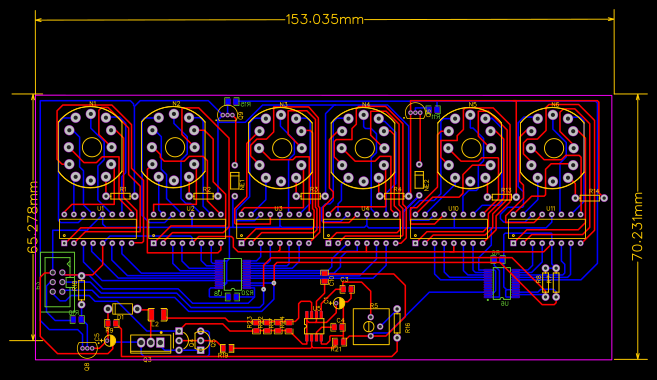
Task: Select the N1 nixie tube footprint
Action: [x=91, y=147]
